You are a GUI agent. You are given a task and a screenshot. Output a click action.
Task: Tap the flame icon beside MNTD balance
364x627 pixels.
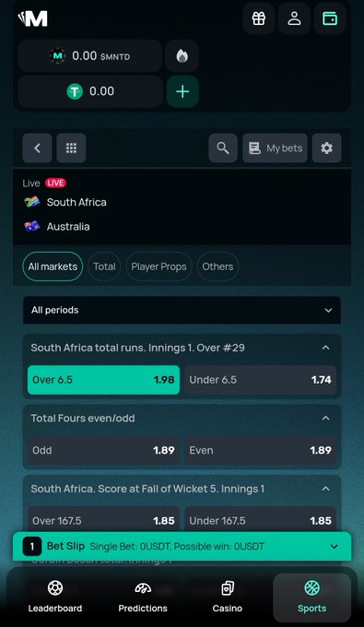coord(182,56)
